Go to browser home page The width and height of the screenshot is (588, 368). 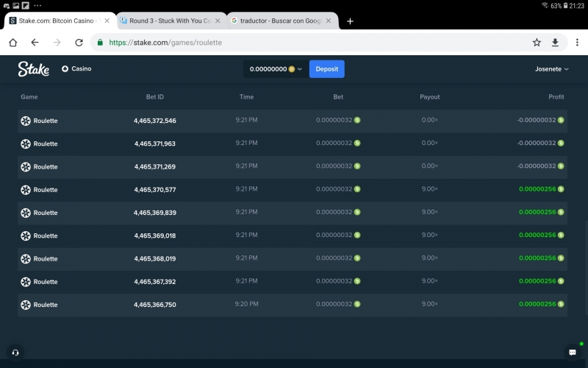point(13,43)
